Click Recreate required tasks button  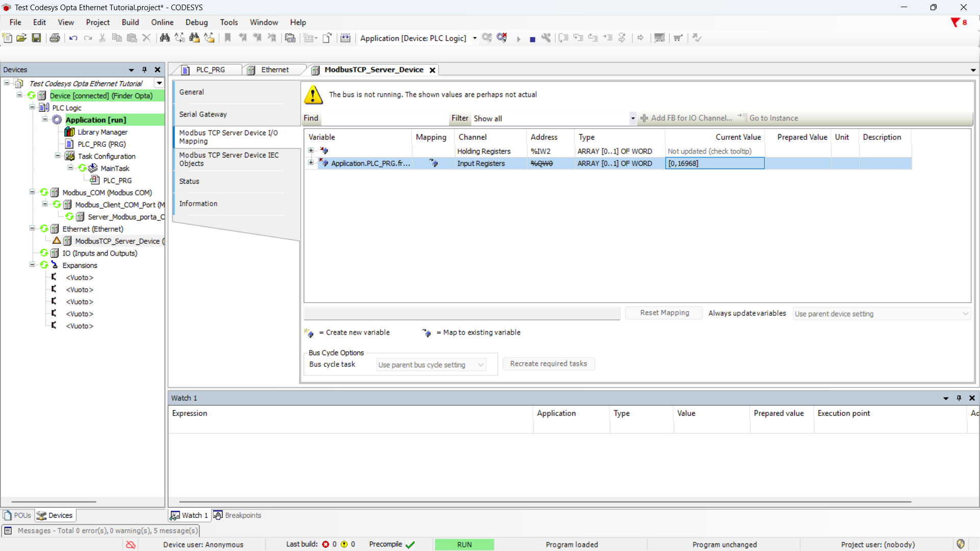548,364
